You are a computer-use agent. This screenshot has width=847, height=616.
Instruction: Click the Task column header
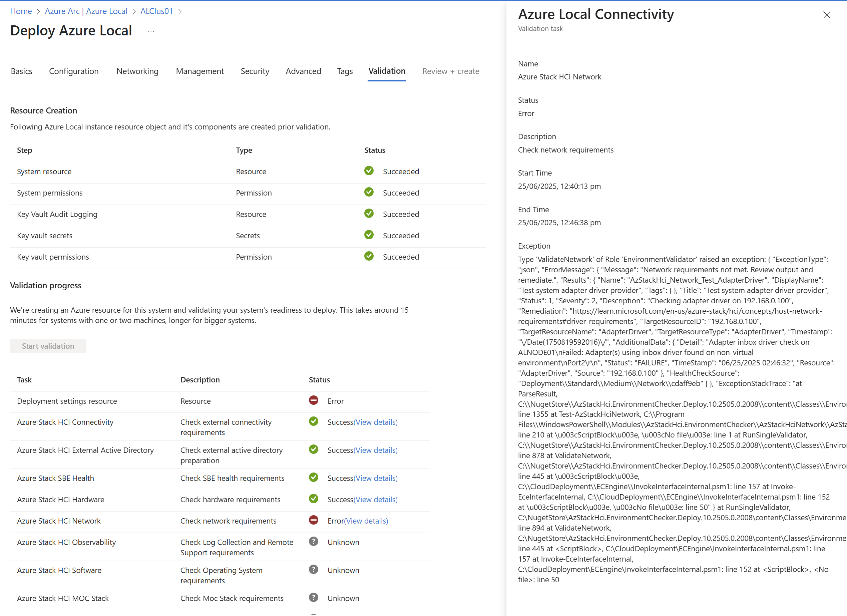click(x=24, y=379)
